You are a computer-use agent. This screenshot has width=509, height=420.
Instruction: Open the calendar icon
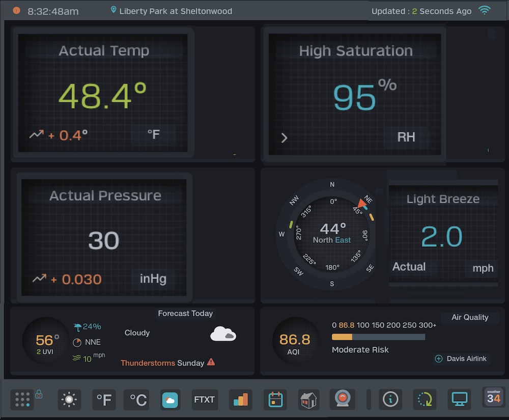click(275, 400)
